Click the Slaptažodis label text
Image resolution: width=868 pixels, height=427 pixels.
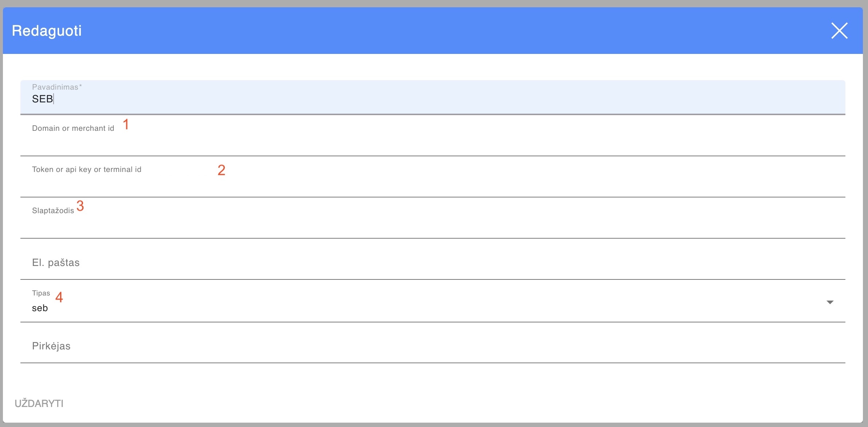click(53, 211)
